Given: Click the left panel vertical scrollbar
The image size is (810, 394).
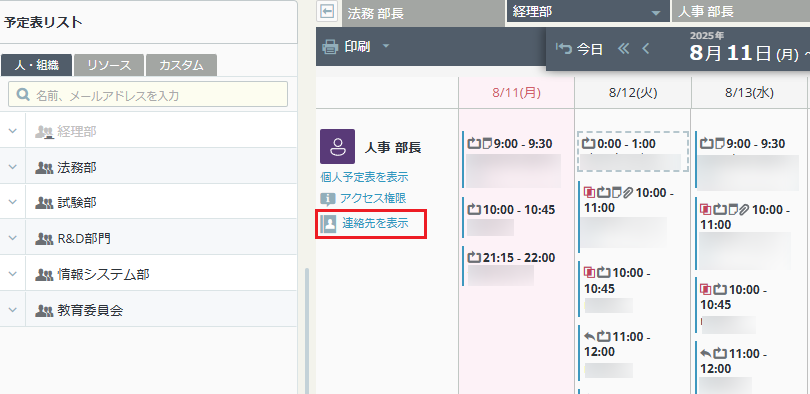Looking at the screenshot, I should click(x=308, y=330).
